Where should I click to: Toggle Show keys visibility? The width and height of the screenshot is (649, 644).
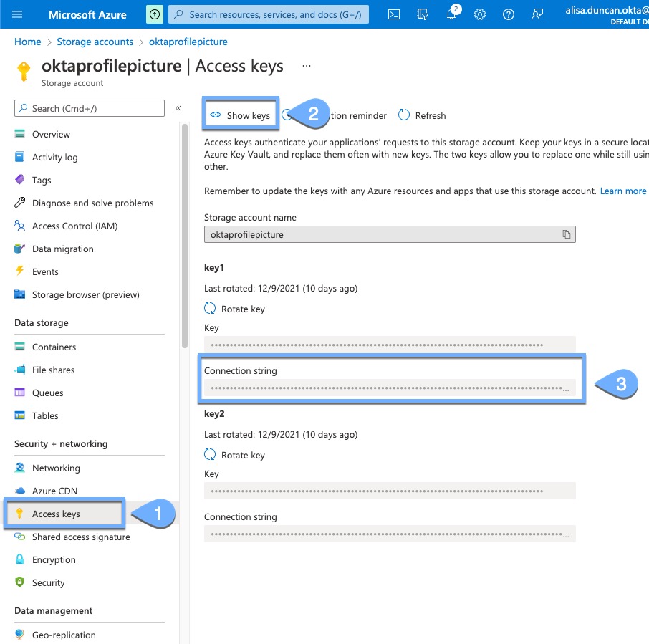pos(240,115)
